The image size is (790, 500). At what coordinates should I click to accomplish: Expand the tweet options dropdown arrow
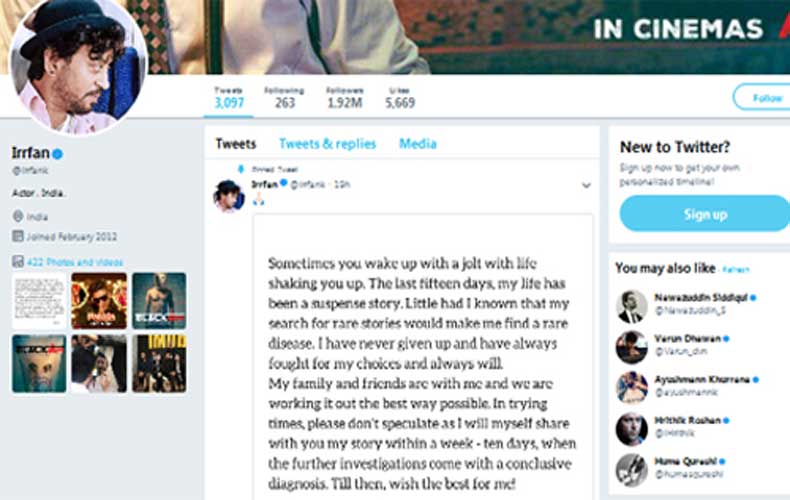point(586,185)
